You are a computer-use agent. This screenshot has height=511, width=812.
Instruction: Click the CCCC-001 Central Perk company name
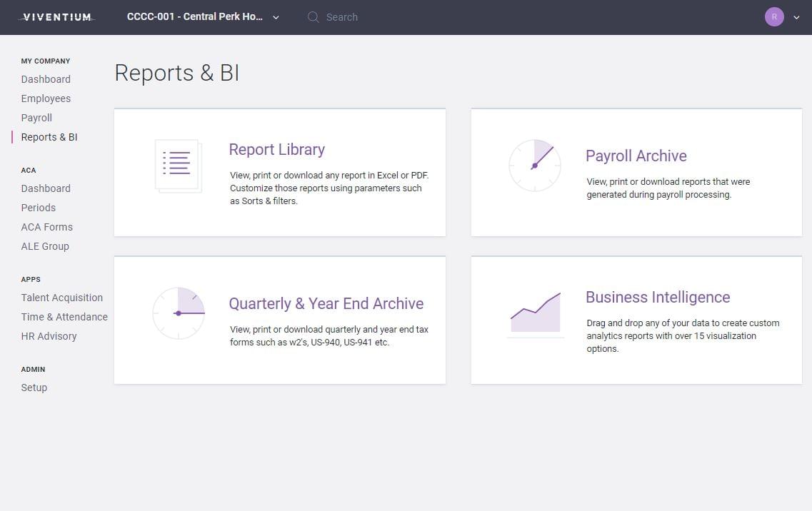pos(195,16)
